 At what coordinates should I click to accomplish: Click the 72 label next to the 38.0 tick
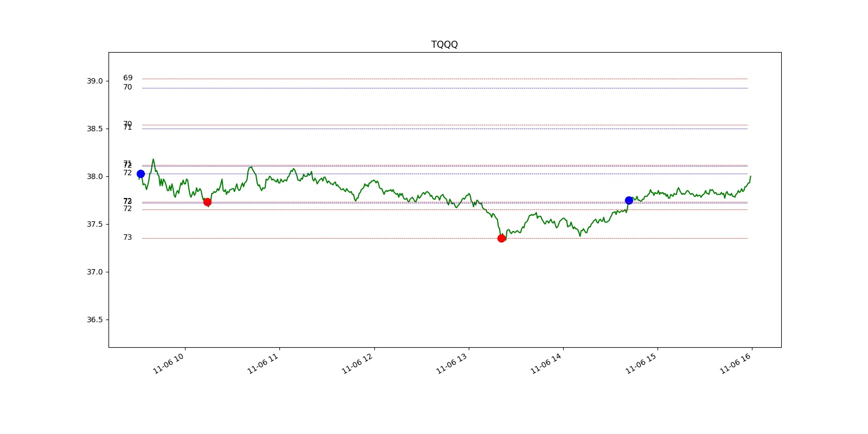(127, 173)
